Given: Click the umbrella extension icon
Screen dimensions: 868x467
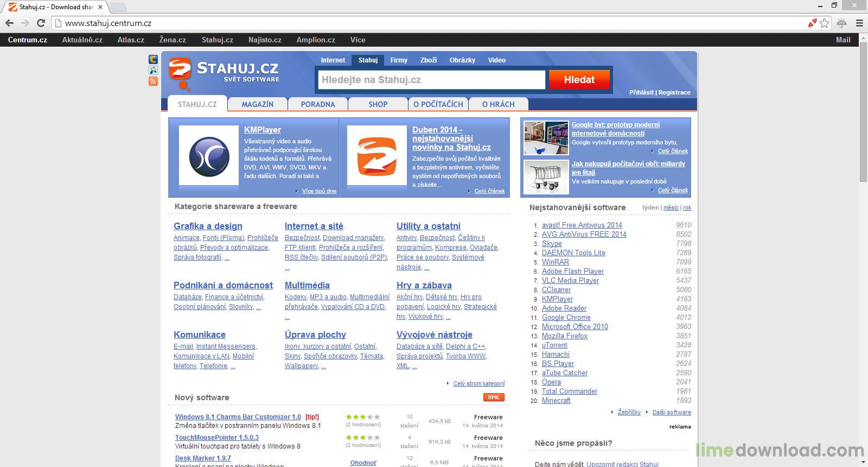Looking at the screenshot, I should (x=842, y=23).
